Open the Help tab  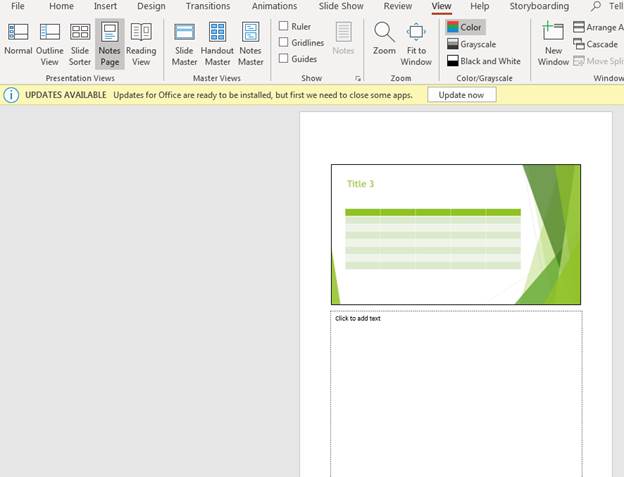(479, 6)
